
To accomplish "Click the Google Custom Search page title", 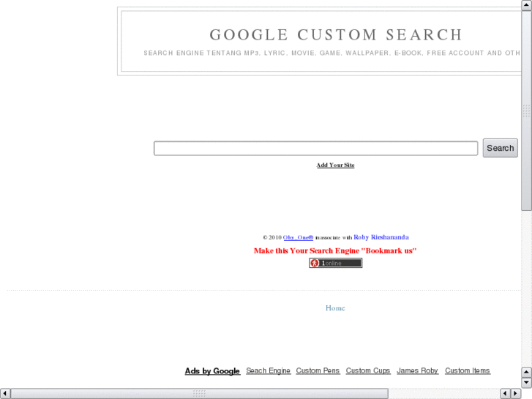I will [336, 34].
